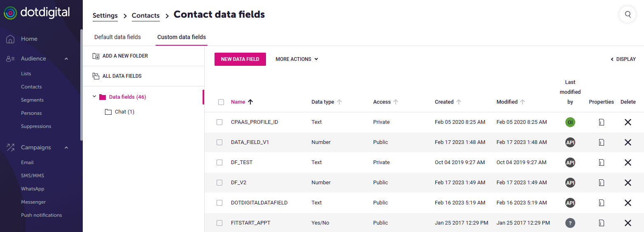The height and width of the screenshot is (232, 644).
Task: Click the dotdigital logo
Action: (x=37, y=12)
